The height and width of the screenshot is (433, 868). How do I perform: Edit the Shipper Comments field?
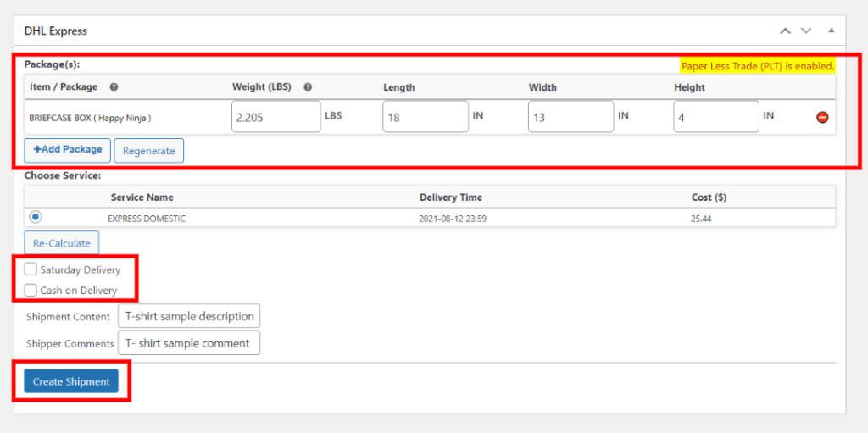(189, 342)
